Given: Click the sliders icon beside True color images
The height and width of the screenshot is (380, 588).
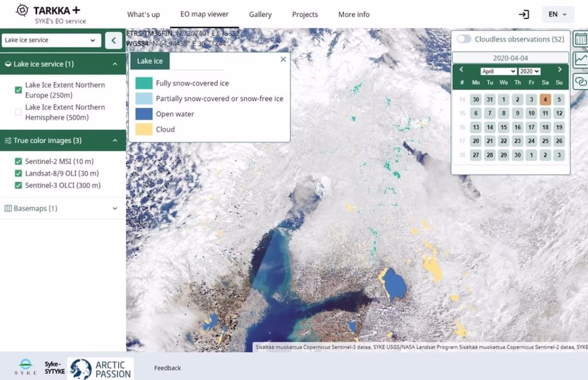Looking at the screenshot, I should tap(8, 141).
